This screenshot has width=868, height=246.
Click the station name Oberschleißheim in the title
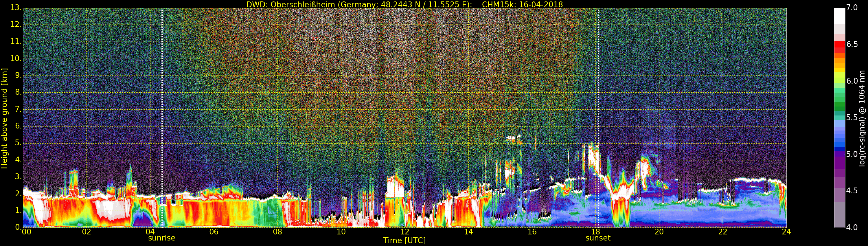[x=303, y=4]
